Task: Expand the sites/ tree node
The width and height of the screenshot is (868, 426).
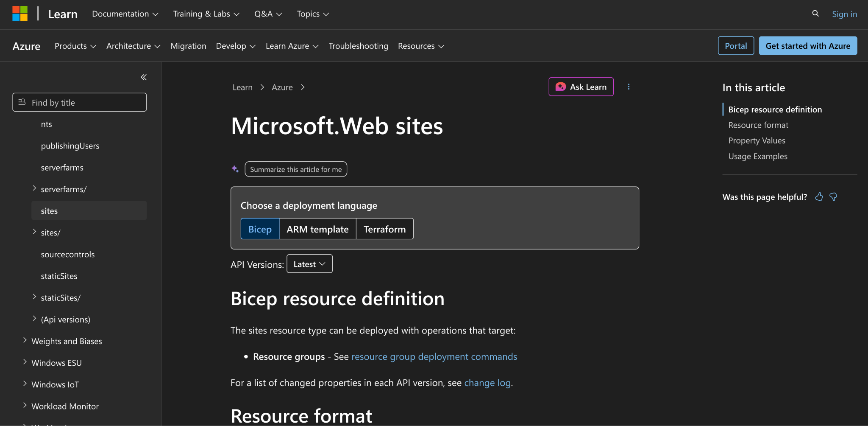Action: pos(34,232)
